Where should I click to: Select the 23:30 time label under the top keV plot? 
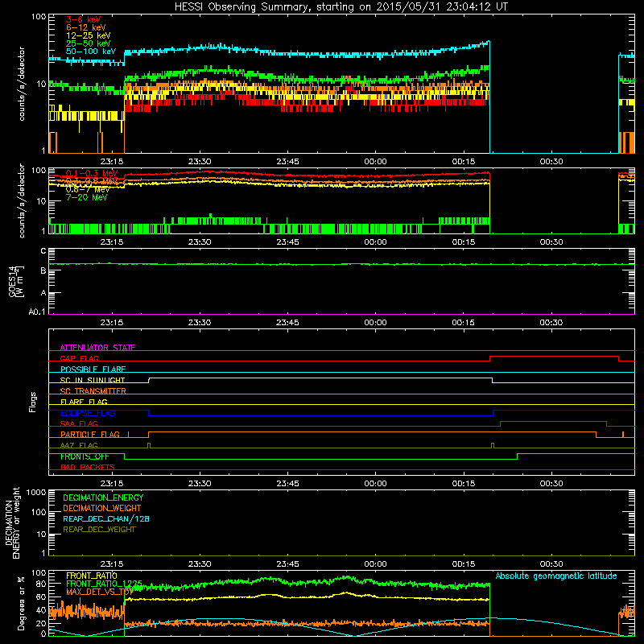click(200, 162)
